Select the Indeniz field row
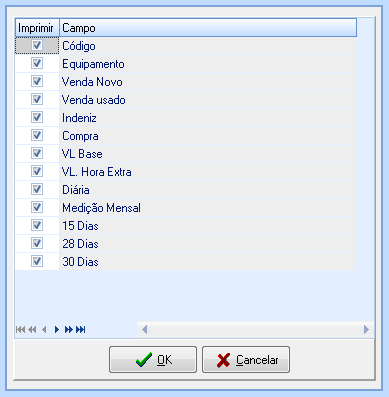Image resolution: width=389 pixels, height=397 pixels. (x=186, y=118)
